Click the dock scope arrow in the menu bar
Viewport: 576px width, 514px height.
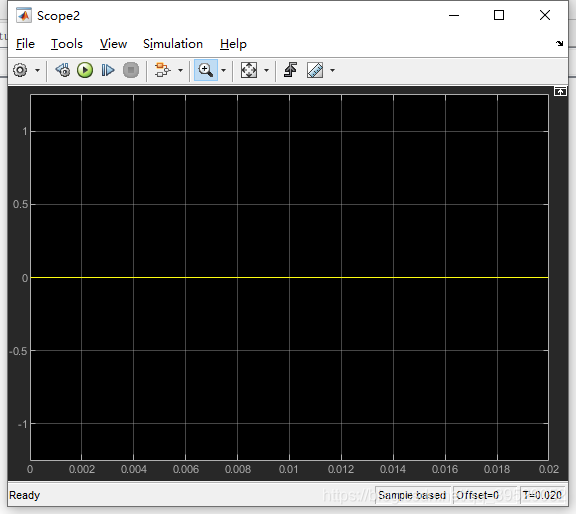[559, 43]
